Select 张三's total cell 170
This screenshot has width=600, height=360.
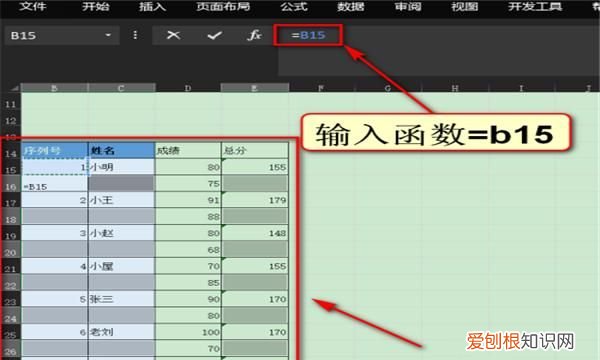(255, 299)
